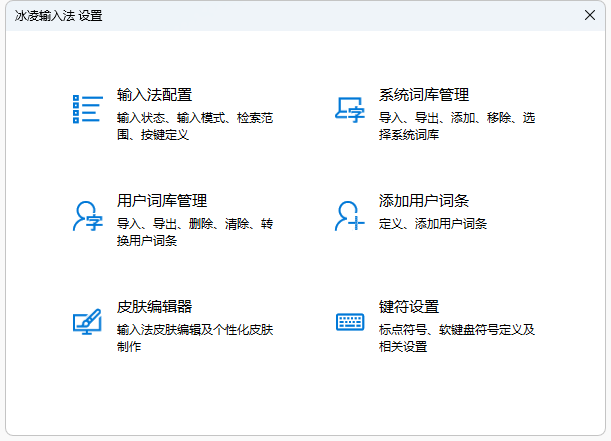This screenshot has height=441, width=611.
Task: Click the 系统词库管理 monitor icon
Action: [349, 109]
